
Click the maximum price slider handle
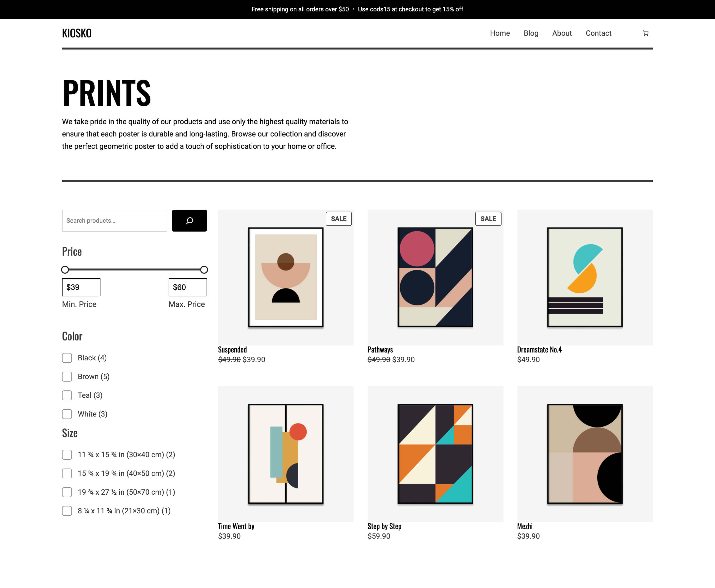click(204, 269)
